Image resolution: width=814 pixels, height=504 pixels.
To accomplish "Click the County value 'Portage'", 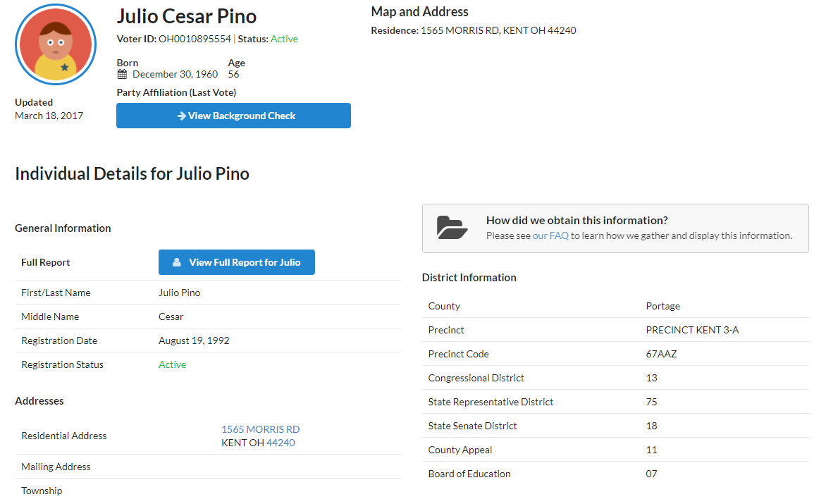I will pos(663,306).
